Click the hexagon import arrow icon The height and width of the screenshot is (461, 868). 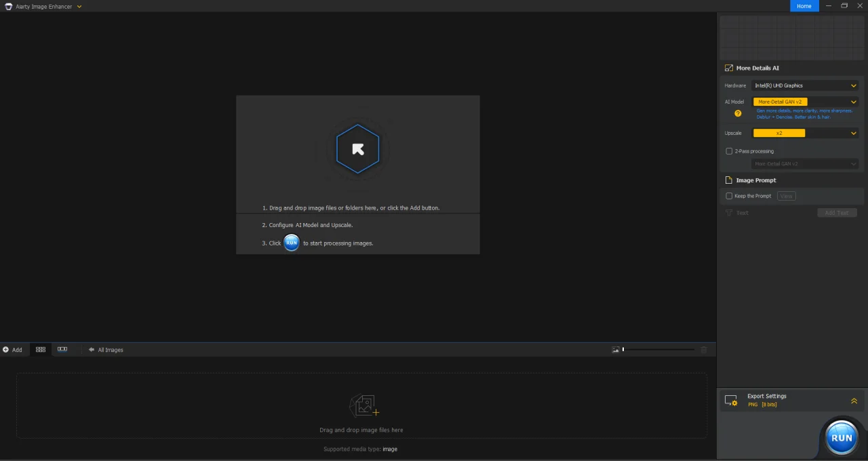357,149
